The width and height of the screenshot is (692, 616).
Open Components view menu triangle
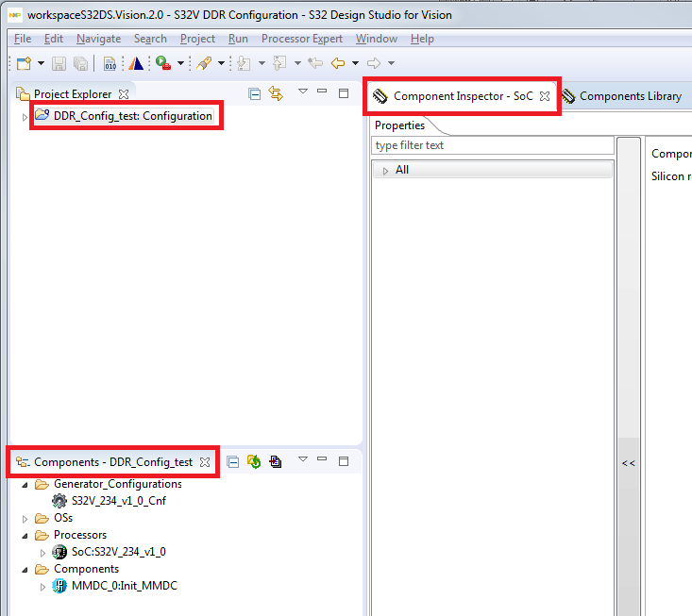tap(303, 459)
